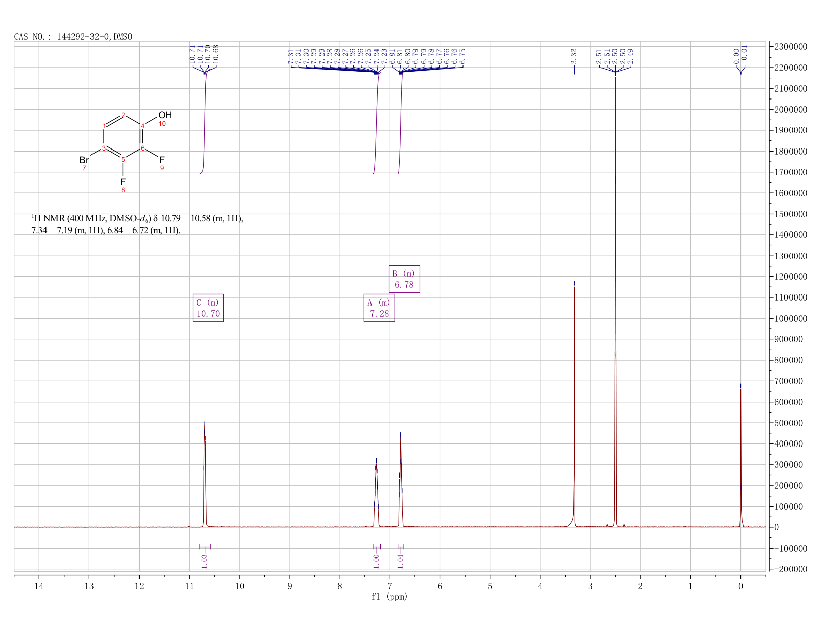Click the water peak at 3.32 ppm
The width and height of the screenshot is (834, 644).
click(574, 404)
